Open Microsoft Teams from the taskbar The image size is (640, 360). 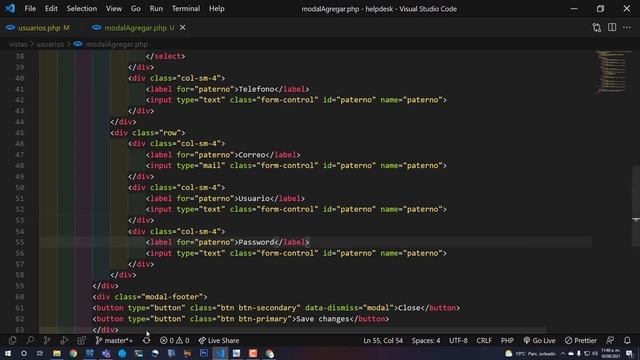click(106, 353)
